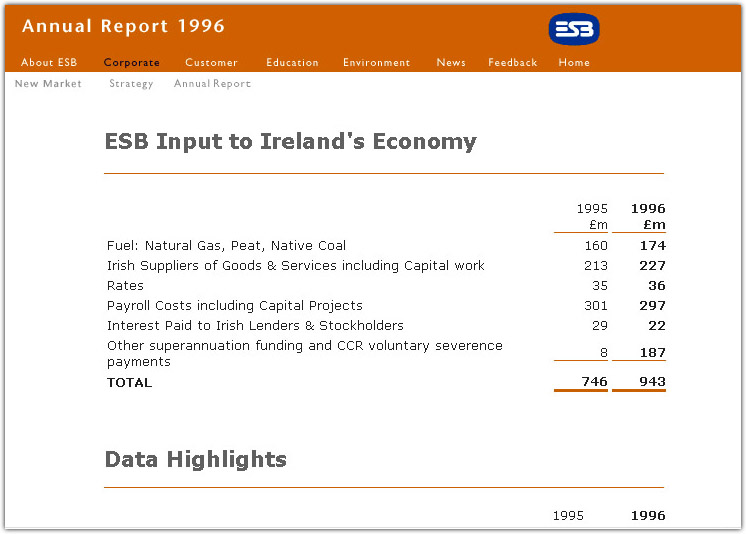The image size is (746, 534).
Task: Click the 1996 payroll value 297
Action: [652, 306]
